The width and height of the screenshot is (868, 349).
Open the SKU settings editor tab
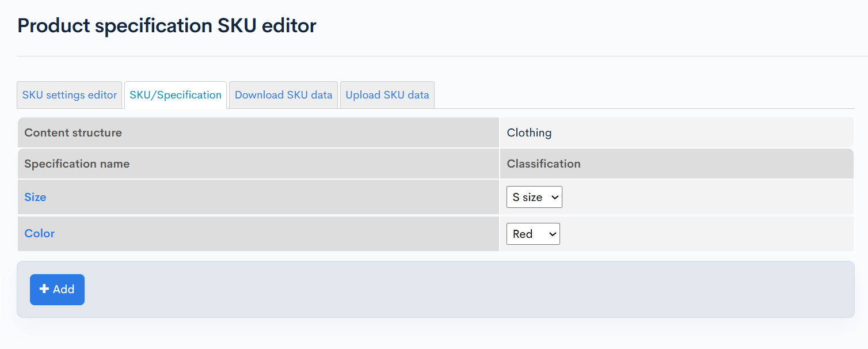pyautogui.click(x=70, y=95)
